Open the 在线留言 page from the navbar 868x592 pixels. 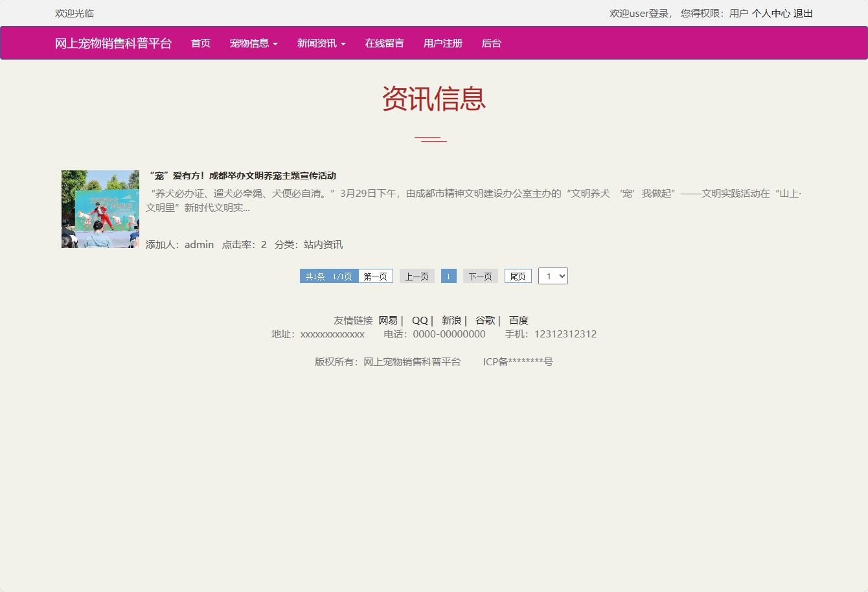(384, 43)
